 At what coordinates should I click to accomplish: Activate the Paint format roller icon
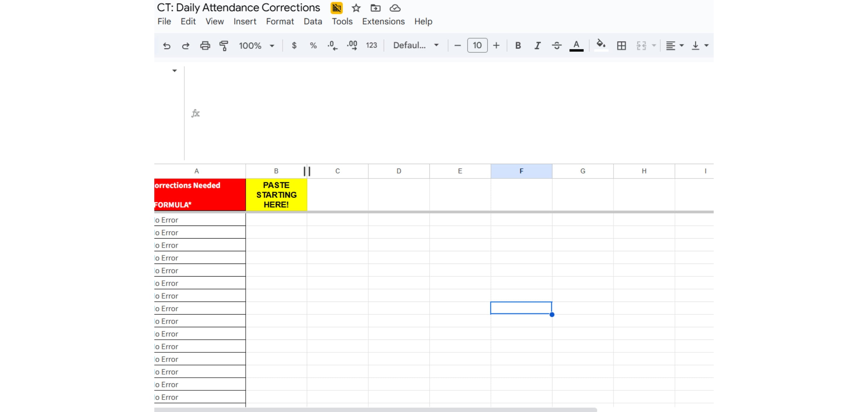pyautogui.click(x=224, y=46)
